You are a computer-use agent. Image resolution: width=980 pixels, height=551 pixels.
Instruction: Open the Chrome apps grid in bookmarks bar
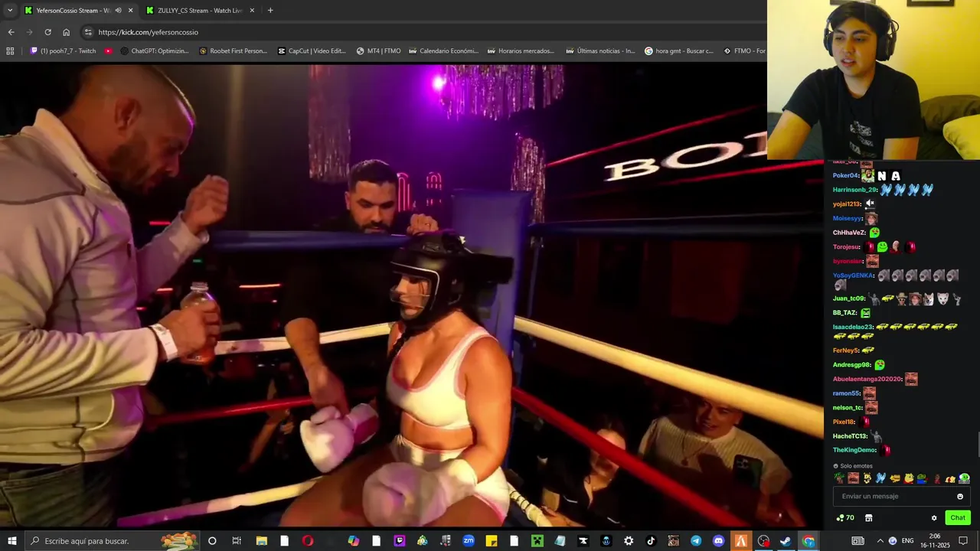pyautogui.click(x=10, y=51)
